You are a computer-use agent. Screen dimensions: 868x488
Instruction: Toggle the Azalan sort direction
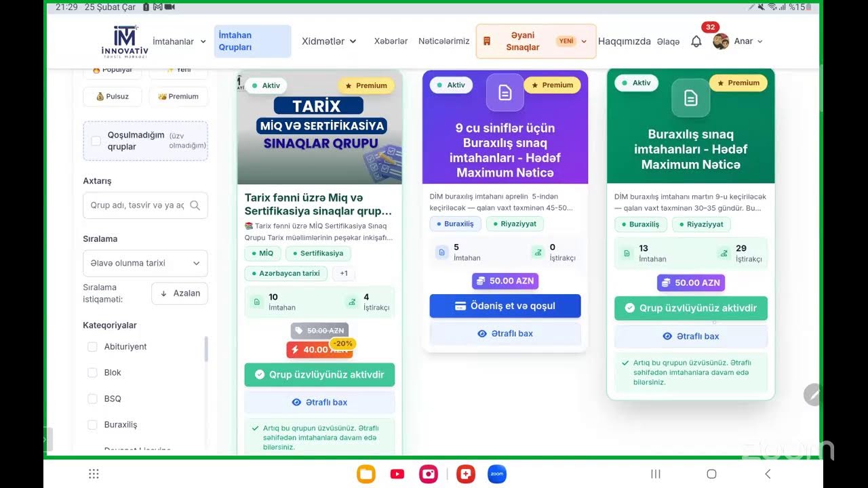(180, 293)
